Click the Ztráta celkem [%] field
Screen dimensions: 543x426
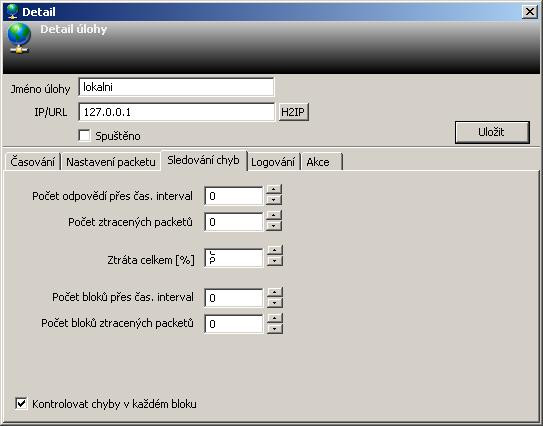pos(234,258)
